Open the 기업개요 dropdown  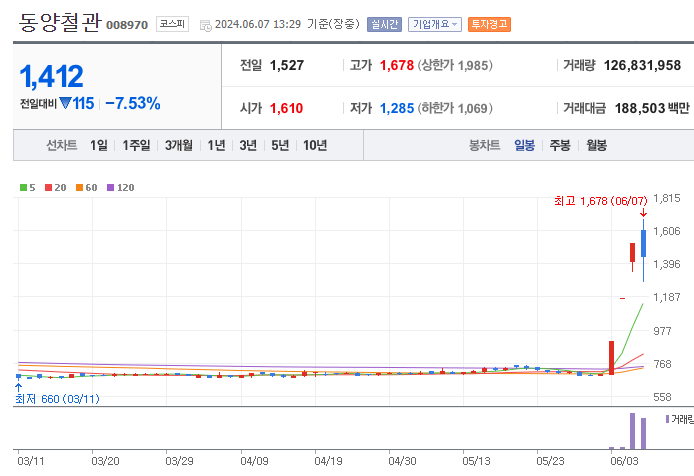click(x=435, y=24)
